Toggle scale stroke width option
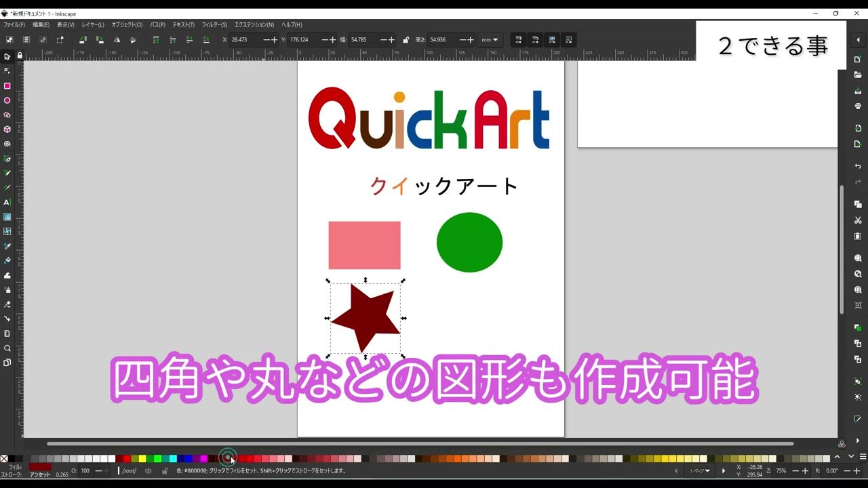The width and height of the screenshot is (868, 488). pos(519,40)
